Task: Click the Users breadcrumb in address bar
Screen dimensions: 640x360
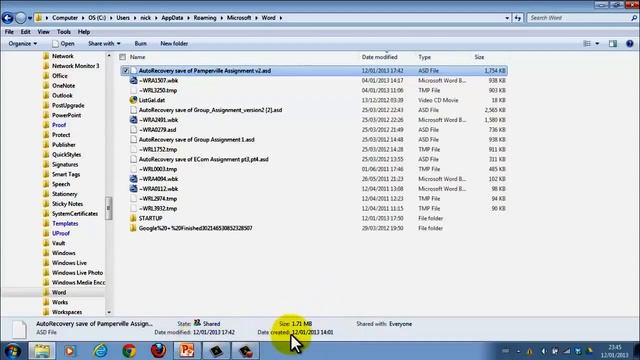Action: [x=122, y=18]
